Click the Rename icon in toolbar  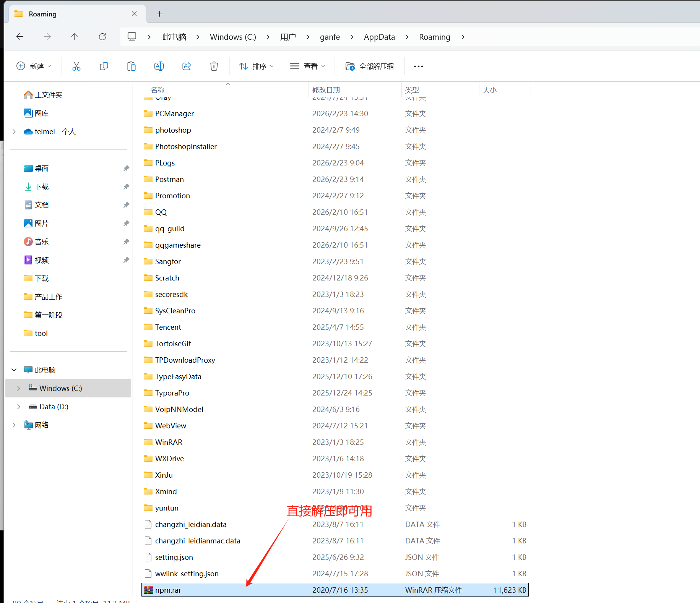coord(159,66)
